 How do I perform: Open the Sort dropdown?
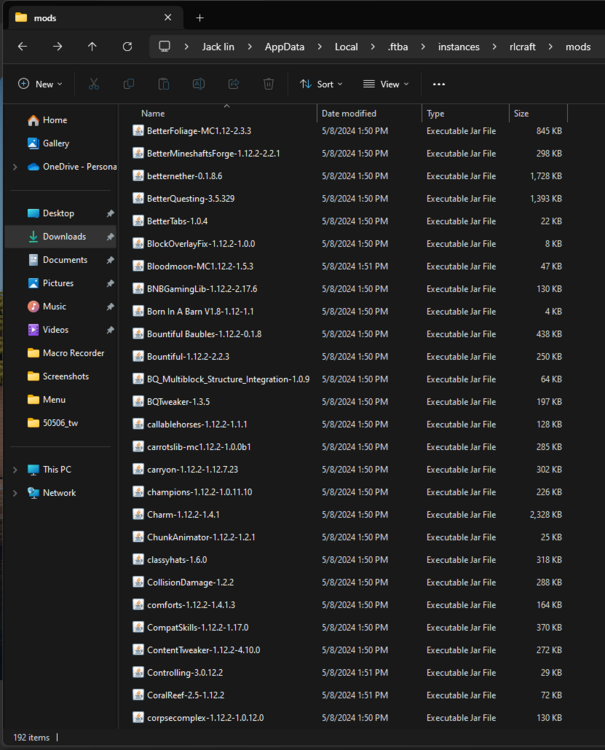point(321,84)
